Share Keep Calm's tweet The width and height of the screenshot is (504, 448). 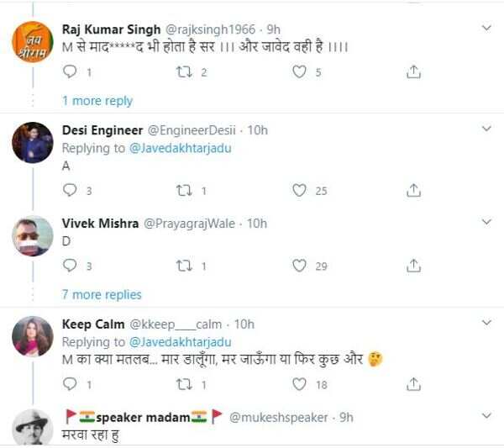pos(413,384)
